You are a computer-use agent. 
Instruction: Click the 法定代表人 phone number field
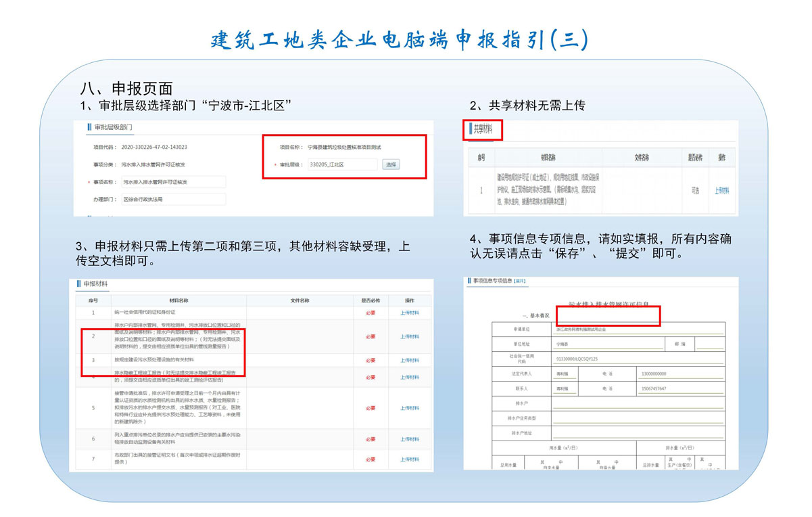(x=679, y=374)
